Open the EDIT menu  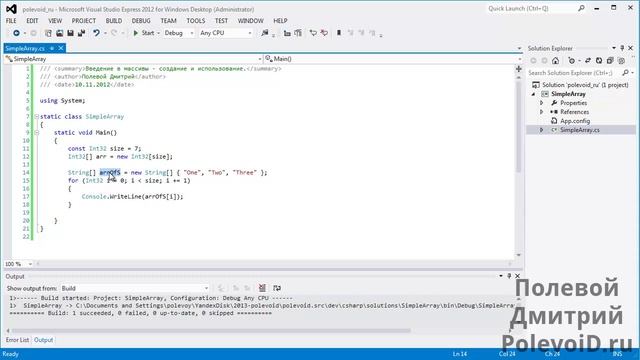click(32, 21)
